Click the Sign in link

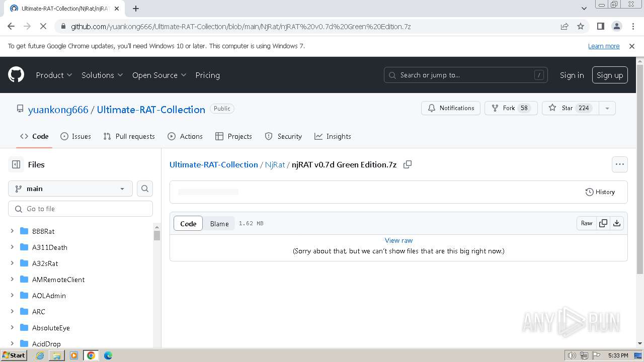point(572,75)
